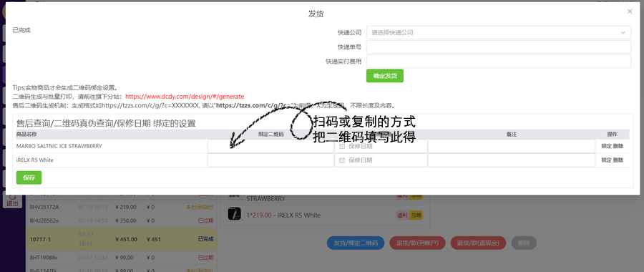Click 返利 tag beside iRELX R5 White
Viewport: 644px width, 272px height.
point(401,215)
